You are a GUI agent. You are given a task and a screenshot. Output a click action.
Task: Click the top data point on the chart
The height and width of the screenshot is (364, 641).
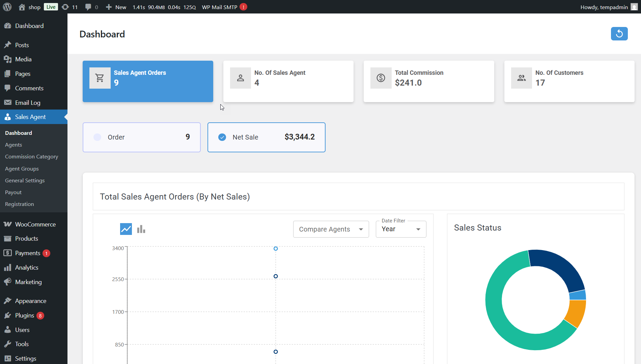(276, 249)
